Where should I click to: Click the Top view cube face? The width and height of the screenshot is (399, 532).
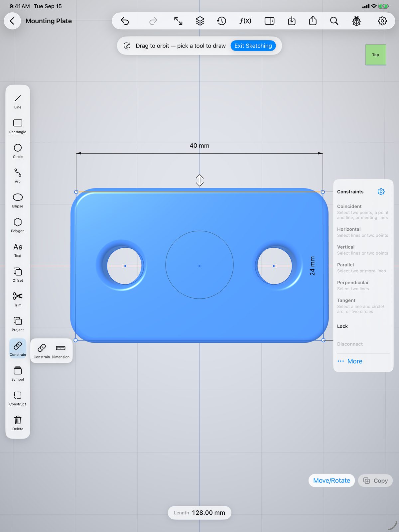pyautogui.click(x=376, y=55)
